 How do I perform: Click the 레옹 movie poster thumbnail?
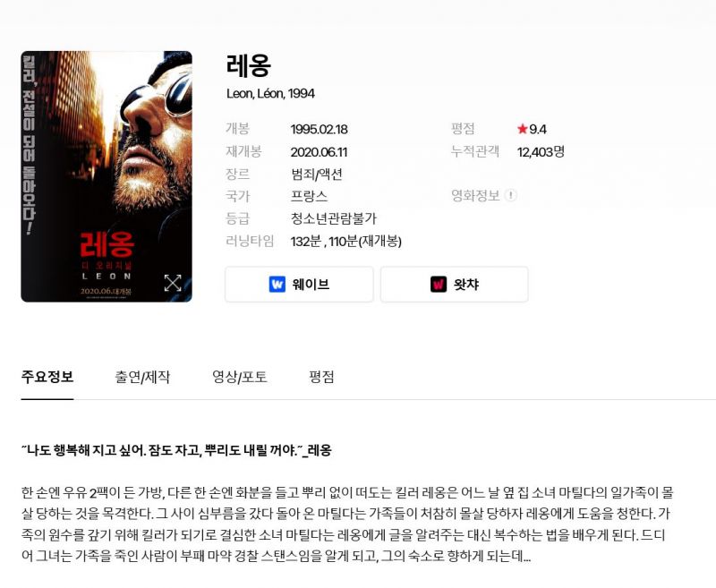pos(107,176)
